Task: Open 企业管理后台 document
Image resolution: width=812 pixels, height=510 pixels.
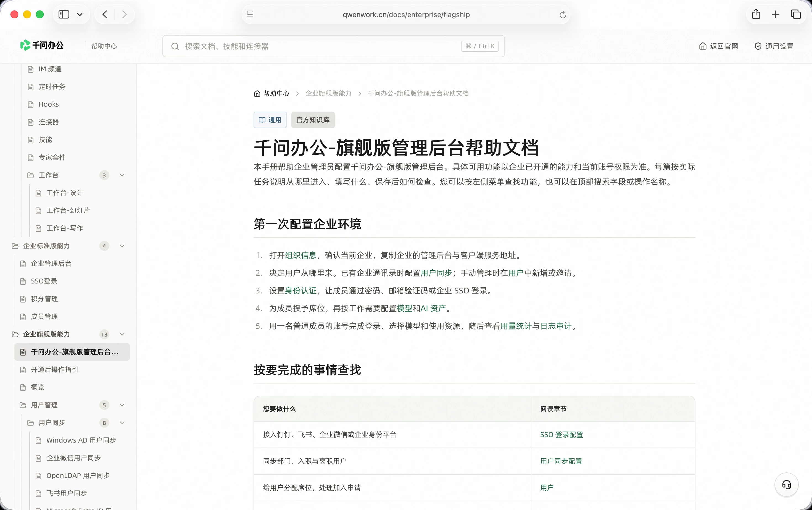Action: [x=51, y=264]
